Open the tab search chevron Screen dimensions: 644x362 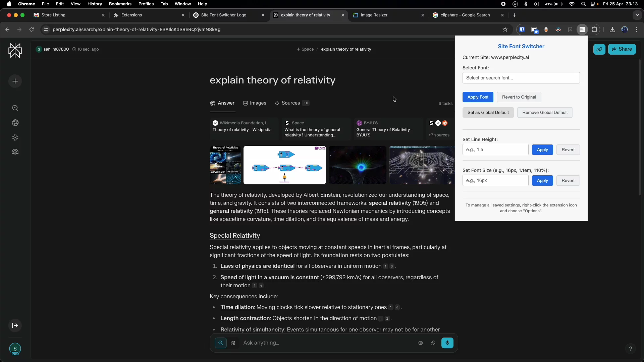click(x=637, y=15)
